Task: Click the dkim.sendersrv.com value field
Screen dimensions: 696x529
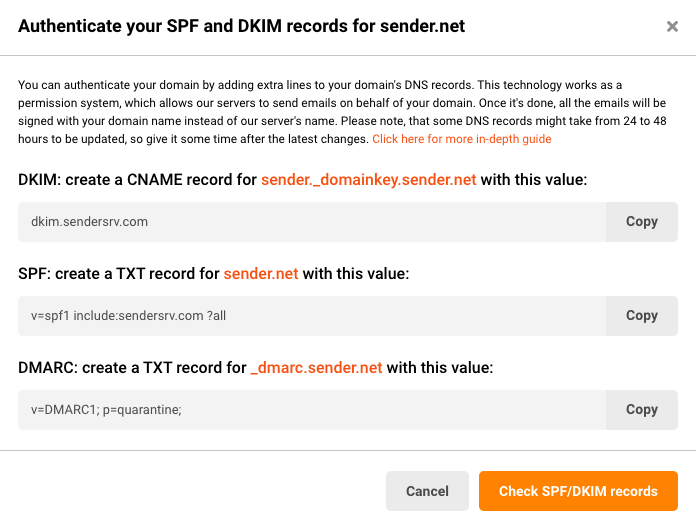Action: click(312, 222)
